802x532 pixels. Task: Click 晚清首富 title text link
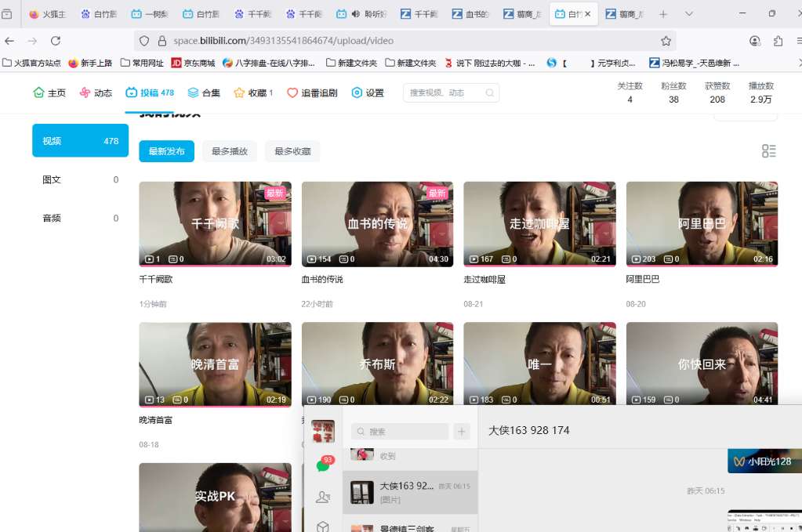[156, 420]
